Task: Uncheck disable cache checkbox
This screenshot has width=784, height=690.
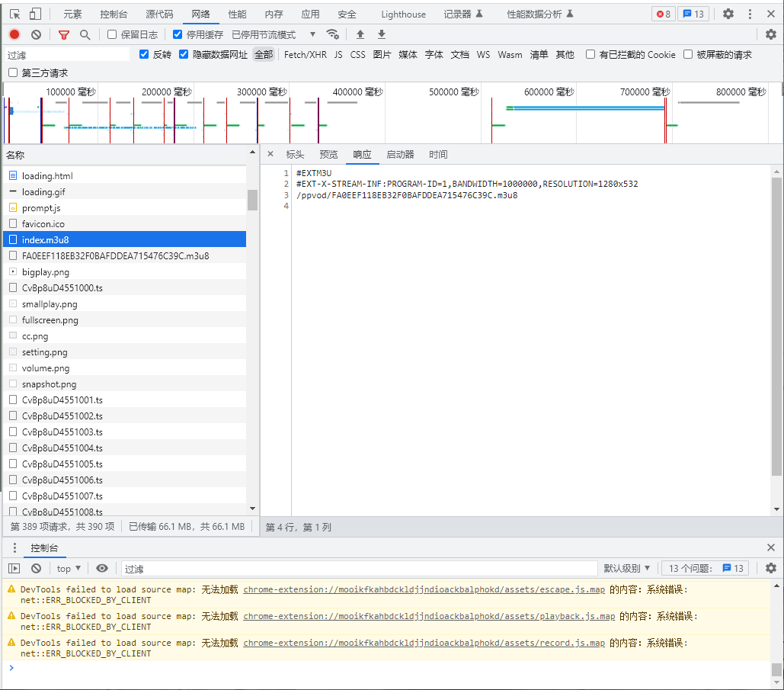Action: click(x=178, y=34)
